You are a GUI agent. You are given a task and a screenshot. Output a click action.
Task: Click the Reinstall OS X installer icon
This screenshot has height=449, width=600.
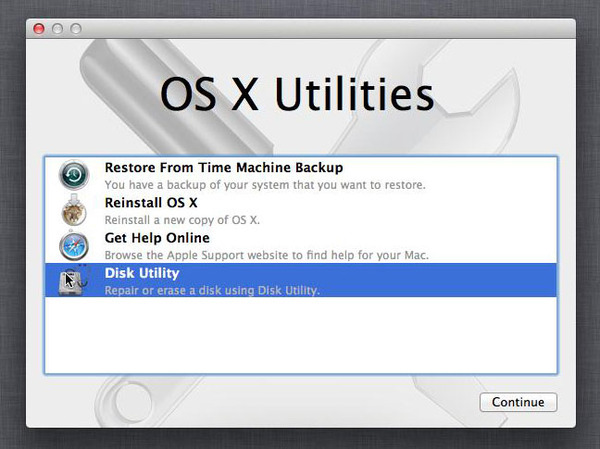(74, 210)
